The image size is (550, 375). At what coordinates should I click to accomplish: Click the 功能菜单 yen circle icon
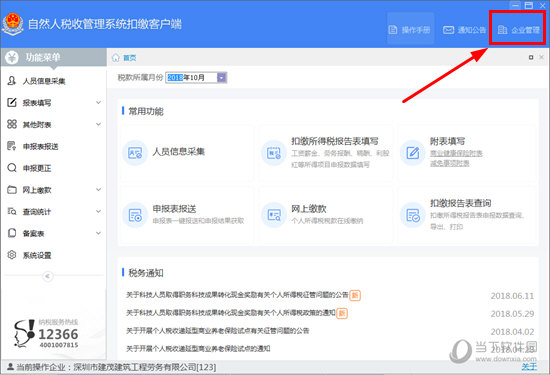click(x=12, y=57)
